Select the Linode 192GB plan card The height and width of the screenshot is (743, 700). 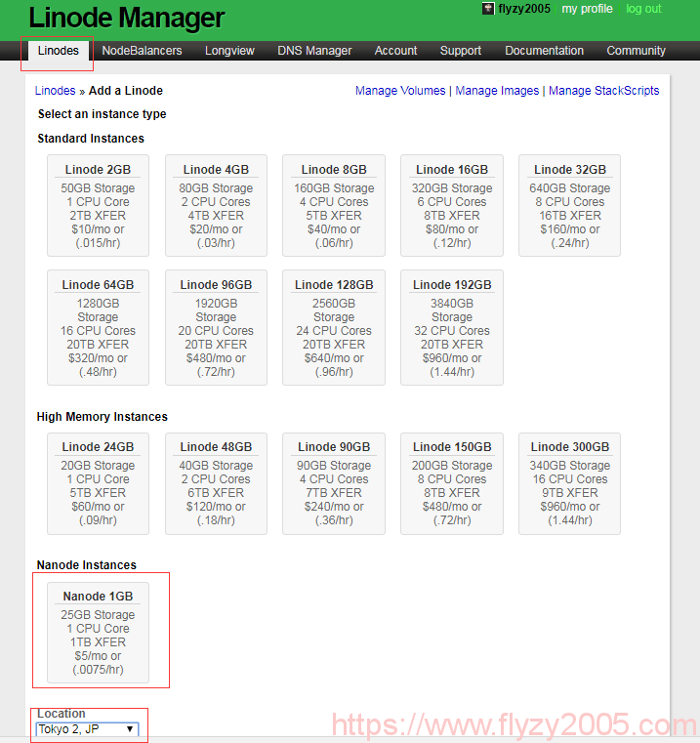pos(452,327)
